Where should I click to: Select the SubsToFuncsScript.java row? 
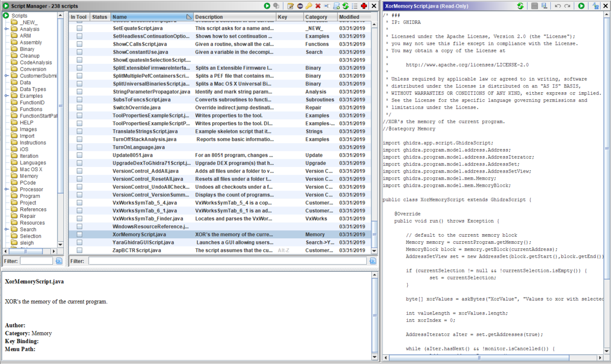pyautogui.click(x=220, y=100)
